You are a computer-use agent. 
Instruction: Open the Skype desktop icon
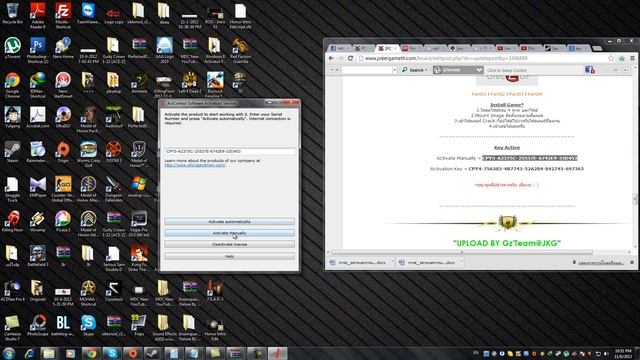click(88, 325)
